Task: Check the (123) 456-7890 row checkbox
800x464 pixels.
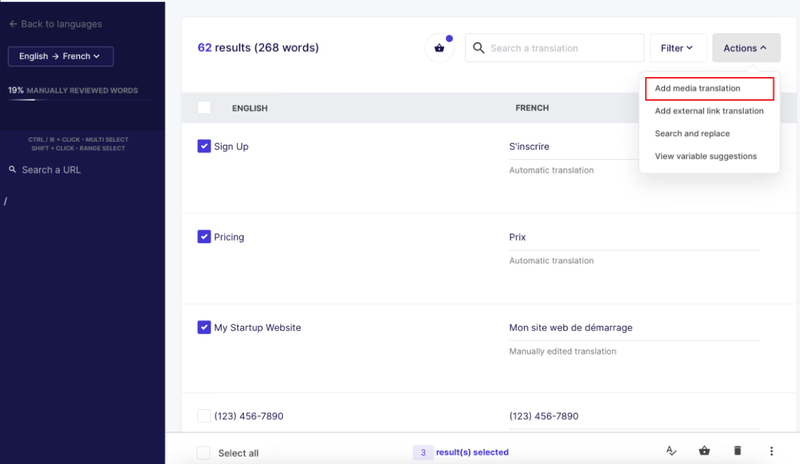Action: point(204,416)
